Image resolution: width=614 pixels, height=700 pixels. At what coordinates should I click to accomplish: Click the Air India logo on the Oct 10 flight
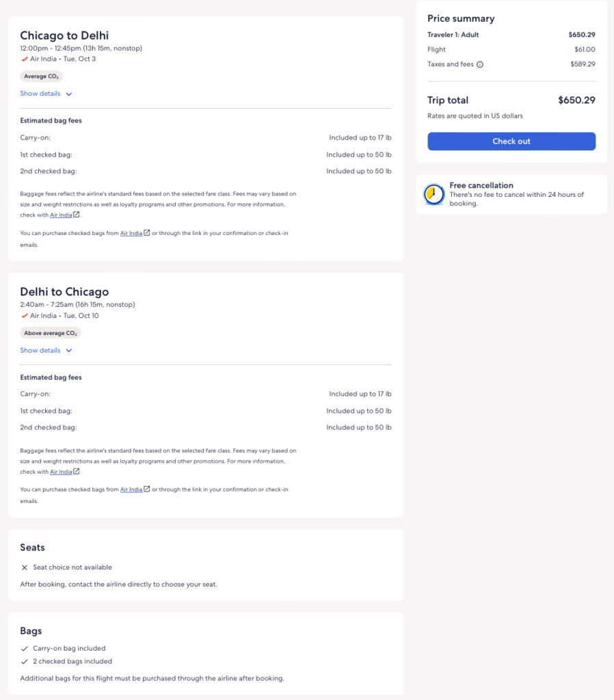pyautogui.click(x=25, y=317)
